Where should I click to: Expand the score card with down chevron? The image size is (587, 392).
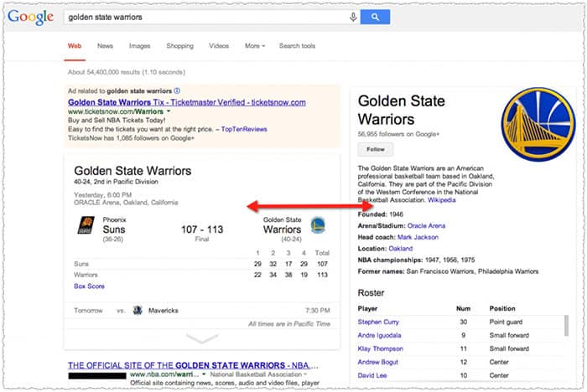click(202, 338)
